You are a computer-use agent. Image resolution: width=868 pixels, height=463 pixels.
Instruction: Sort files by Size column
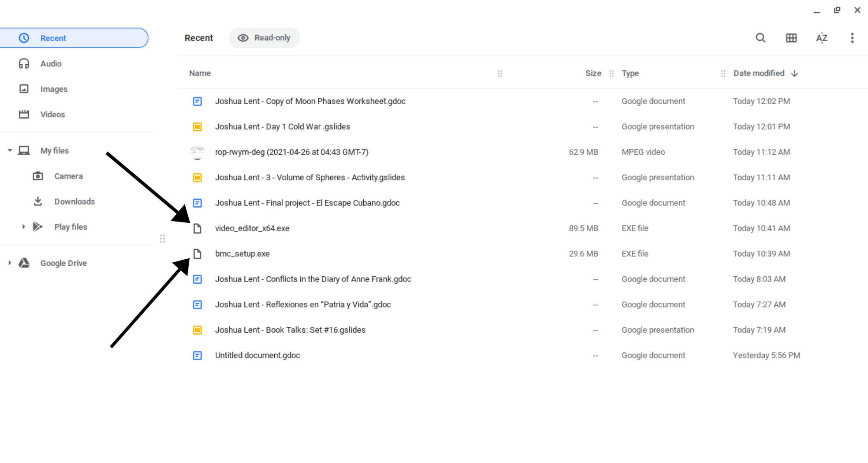(593, 73)
